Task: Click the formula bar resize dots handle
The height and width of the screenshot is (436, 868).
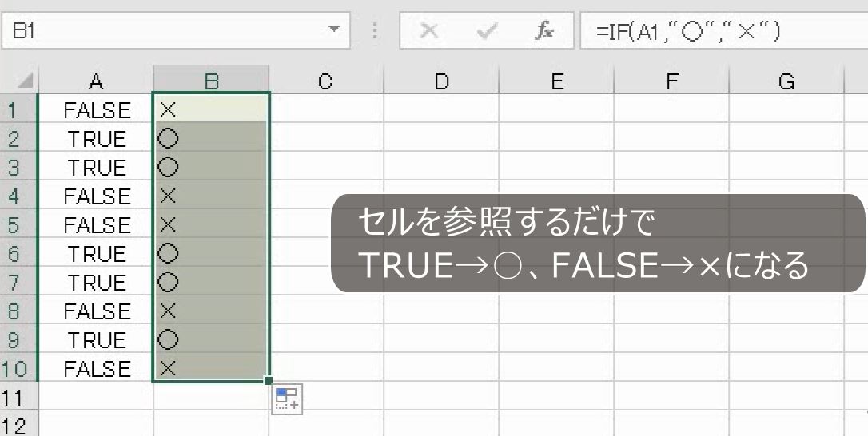Action: (x=376, y=31)
